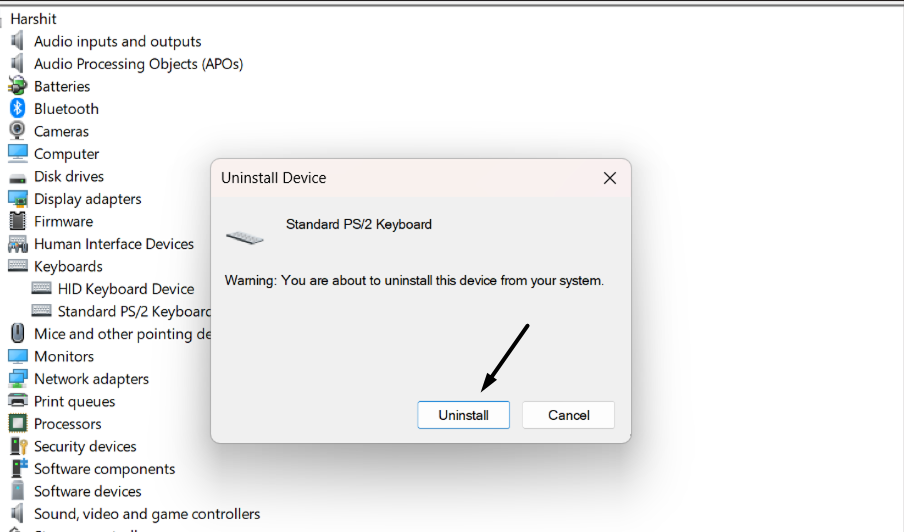Click the Batteries category icon
904x532 pixels.
17,86
